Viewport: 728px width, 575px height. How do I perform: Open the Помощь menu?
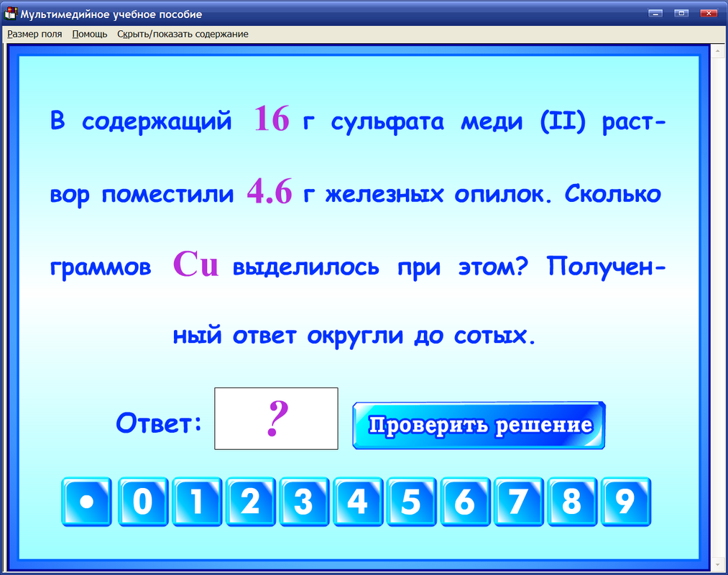click(x=88, y=33)
